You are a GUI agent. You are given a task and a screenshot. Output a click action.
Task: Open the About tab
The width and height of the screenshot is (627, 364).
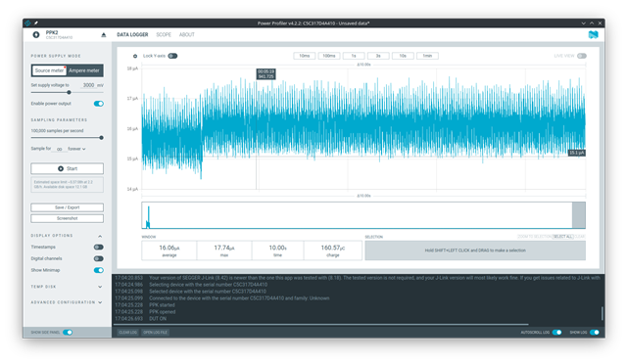point(187,35)
